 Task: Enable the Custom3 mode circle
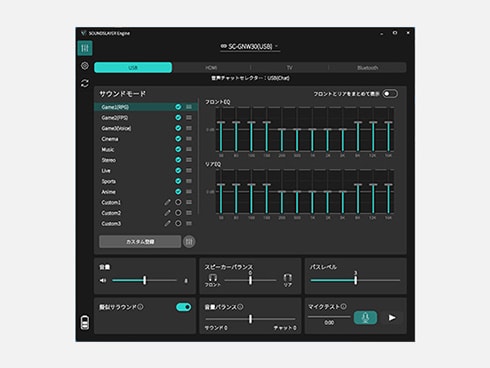pyautogui.click(x=178, y=223)
